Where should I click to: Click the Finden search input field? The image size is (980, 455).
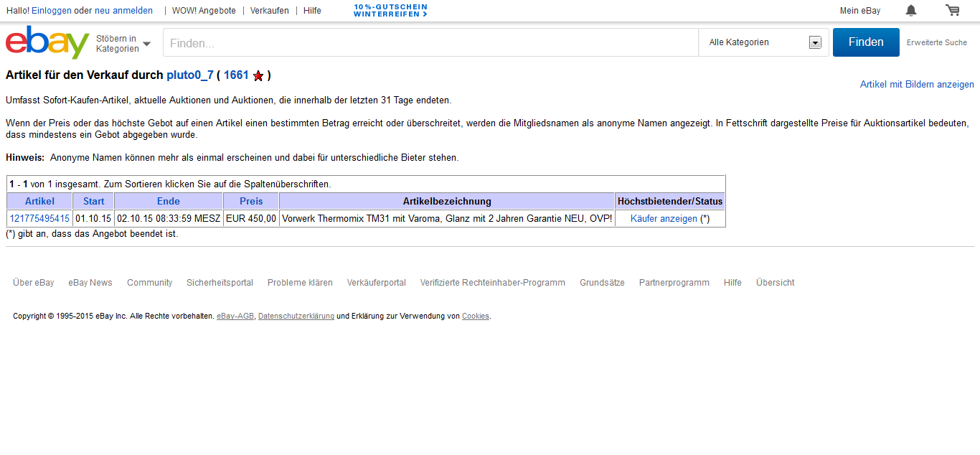click(430, 42)
